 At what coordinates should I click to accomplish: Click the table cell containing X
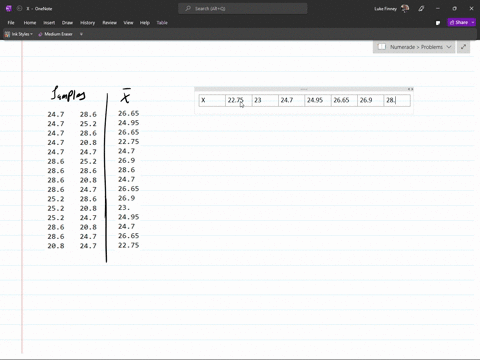[212, 100]
